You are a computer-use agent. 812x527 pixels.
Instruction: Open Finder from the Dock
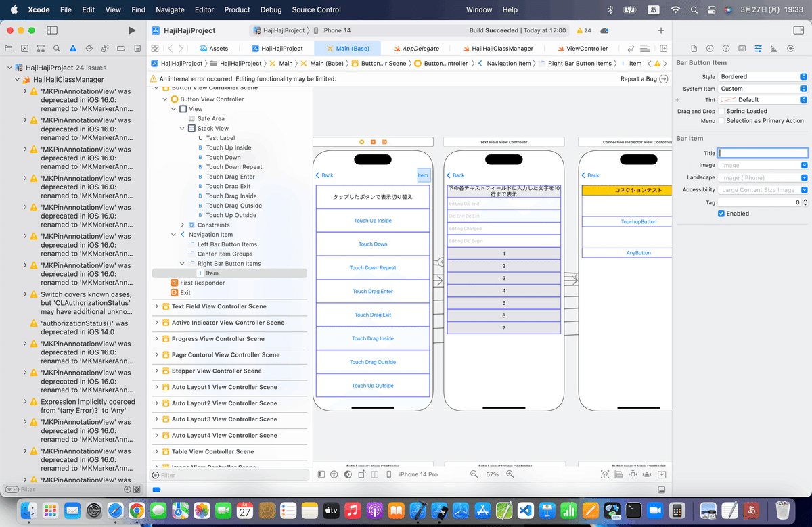tap(29, 510)
